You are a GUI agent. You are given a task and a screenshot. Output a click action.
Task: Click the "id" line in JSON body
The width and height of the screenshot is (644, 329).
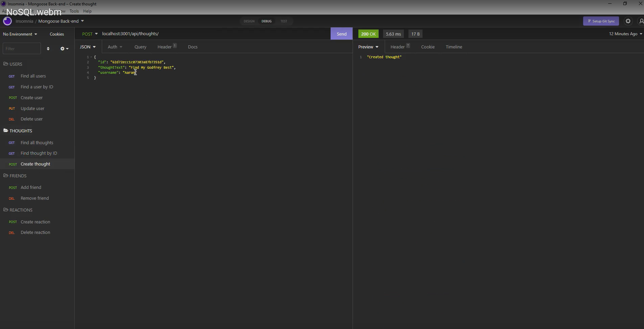tap(132, 62)
